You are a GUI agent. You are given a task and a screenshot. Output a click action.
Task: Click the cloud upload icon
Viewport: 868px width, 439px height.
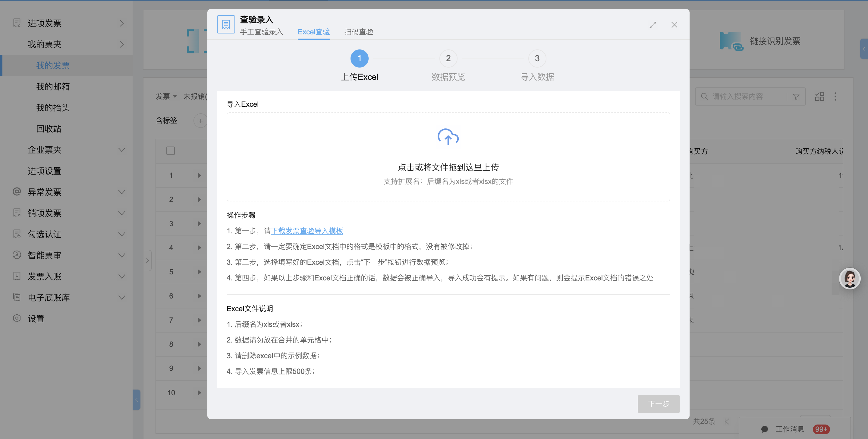[448, 137]
